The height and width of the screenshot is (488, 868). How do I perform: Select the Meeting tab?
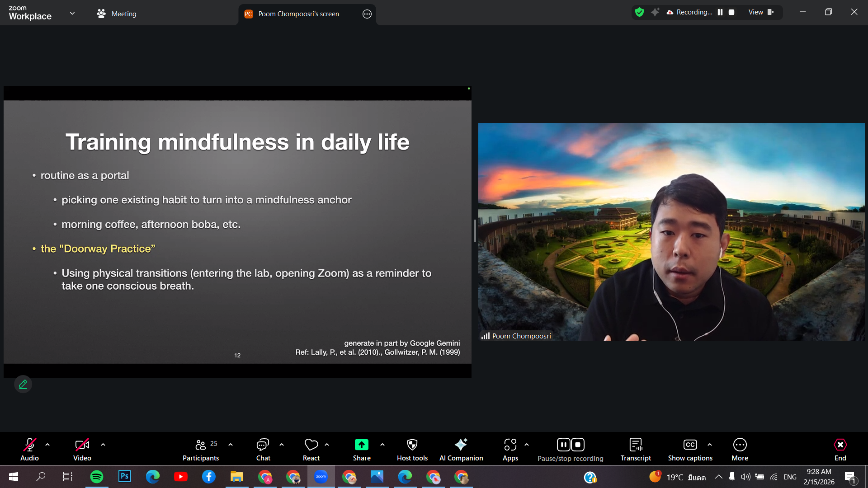[x=117, y=14]
